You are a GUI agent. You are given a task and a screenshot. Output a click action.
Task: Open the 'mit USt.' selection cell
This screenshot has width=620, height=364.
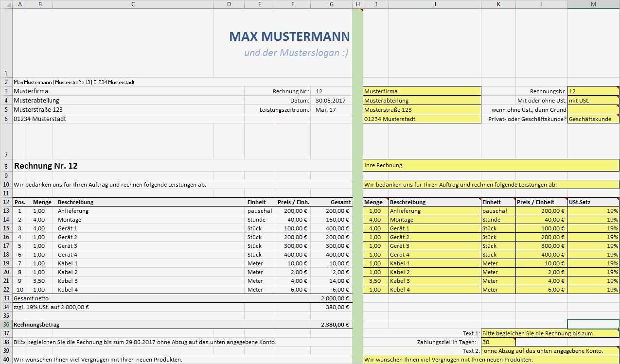tap(593, 100)
